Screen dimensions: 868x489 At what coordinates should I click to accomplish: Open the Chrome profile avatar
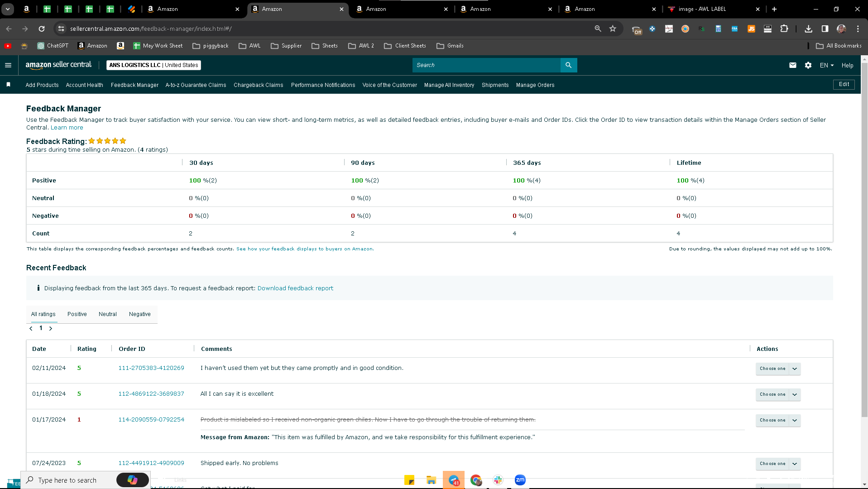tap(841, 29)
